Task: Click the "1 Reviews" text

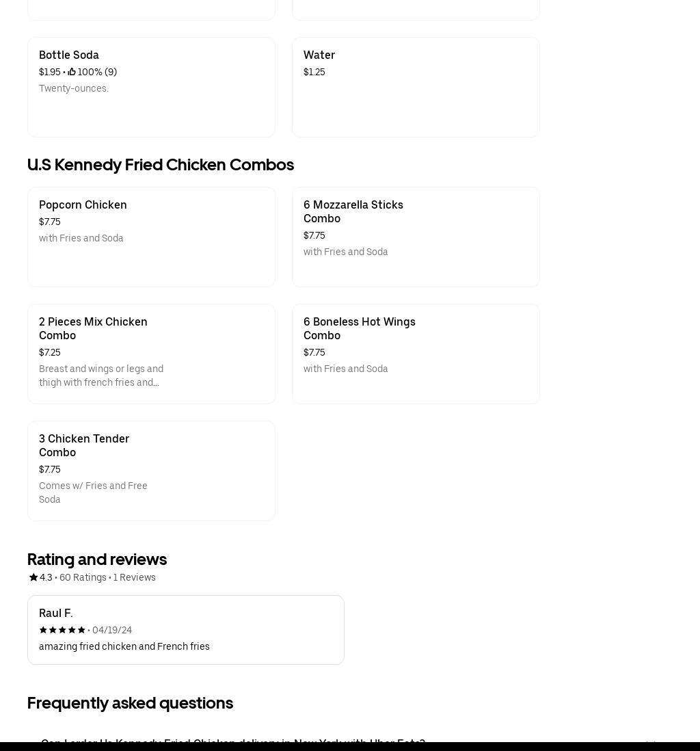Action: tap(135, 577)
